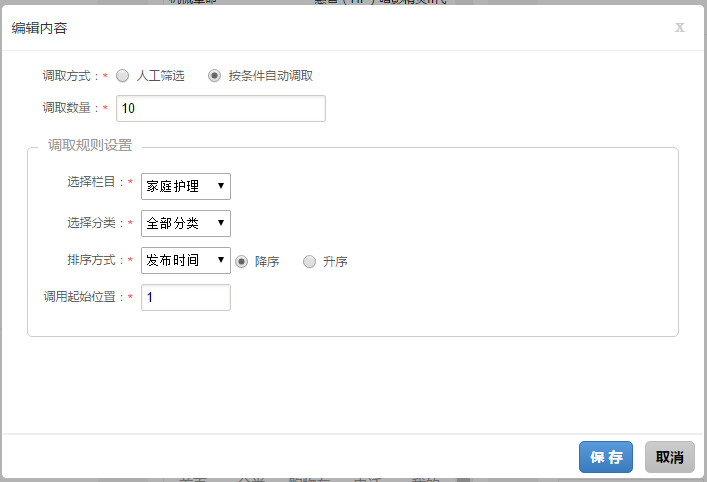Image resolution: width=707 pixels, height=482 pixels.
Task: Switch sort order to 升序
Action: [x=310, y=262]
